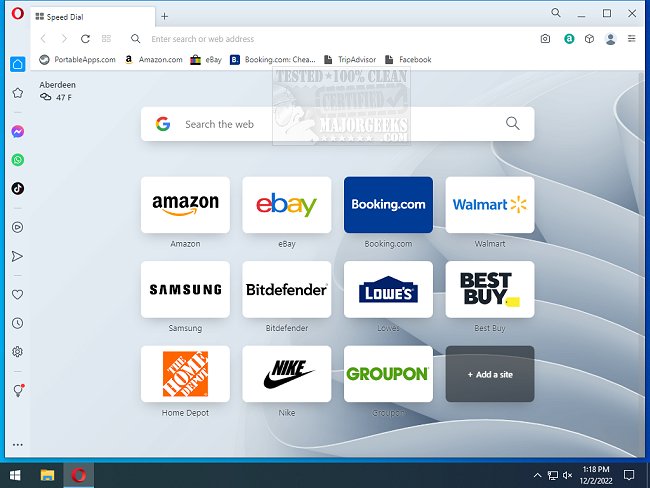Open sidebar Settings gear

pyautogui.click(x=17, y=352)
